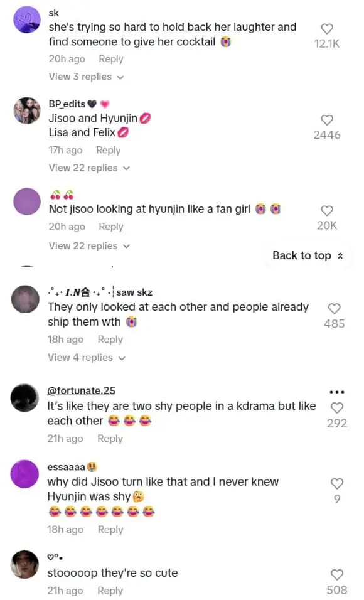Expand View 4 replies under 'ship them' comment
Viewport: 364px width, 600px height.
coord(87,358)
